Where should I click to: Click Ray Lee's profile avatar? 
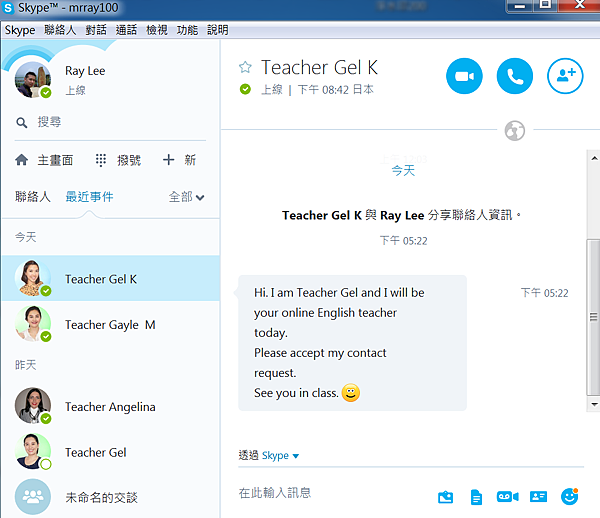click(x=33, y=80)
